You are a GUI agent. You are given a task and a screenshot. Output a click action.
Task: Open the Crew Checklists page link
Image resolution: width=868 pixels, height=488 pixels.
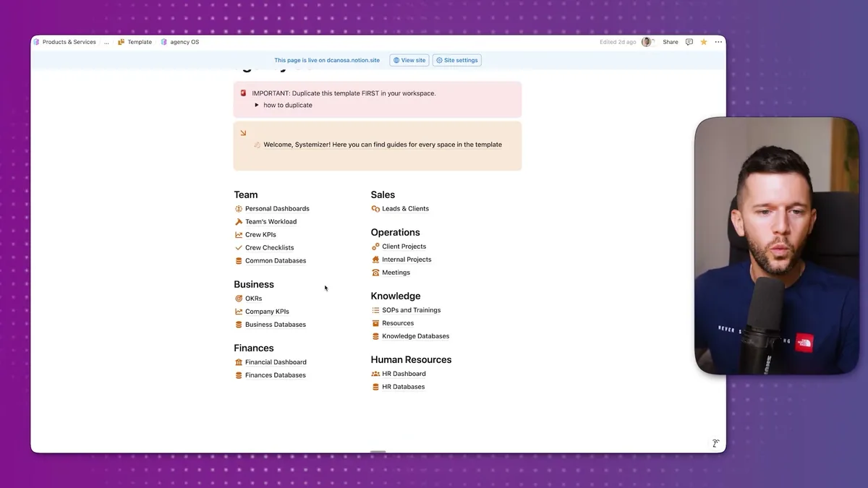(x=269, y=247)
